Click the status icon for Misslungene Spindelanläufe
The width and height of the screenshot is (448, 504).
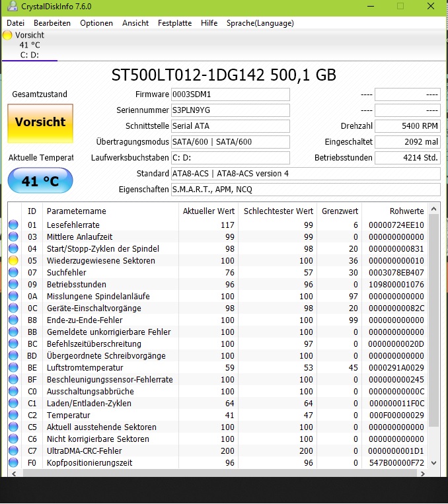pos(13,296)
